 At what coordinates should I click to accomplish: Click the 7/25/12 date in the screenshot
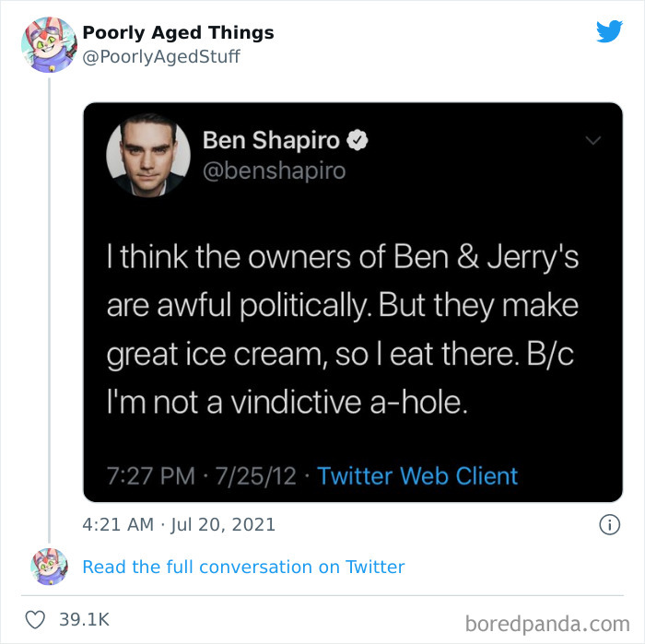coord(255,475)
